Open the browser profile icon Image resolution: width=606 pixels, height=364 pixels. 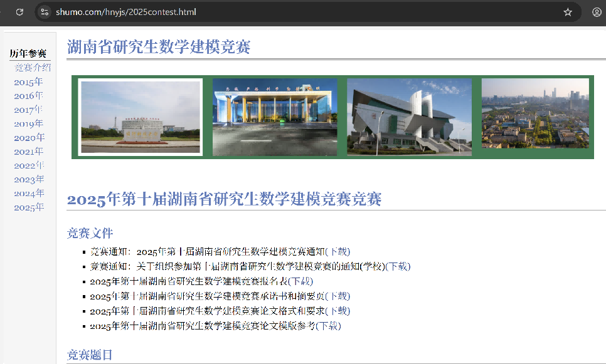point(597,12)
